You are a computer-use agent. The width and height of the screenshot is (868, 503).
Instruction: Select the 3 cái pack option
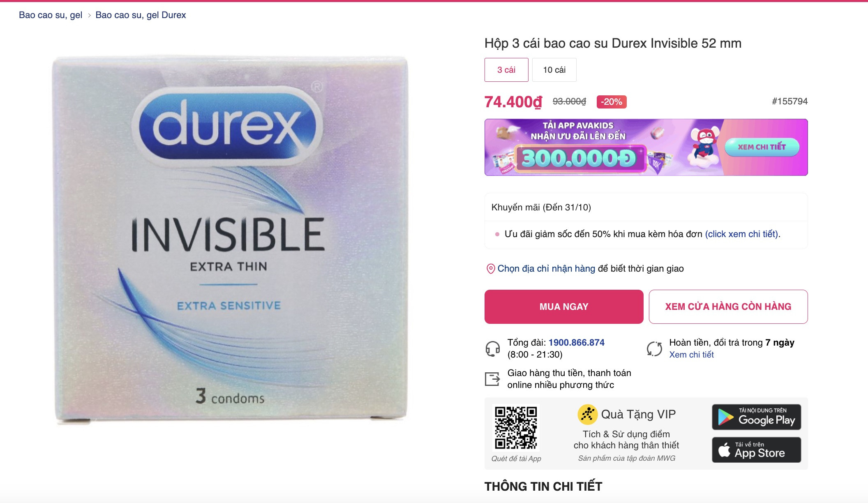pos(506,70)
